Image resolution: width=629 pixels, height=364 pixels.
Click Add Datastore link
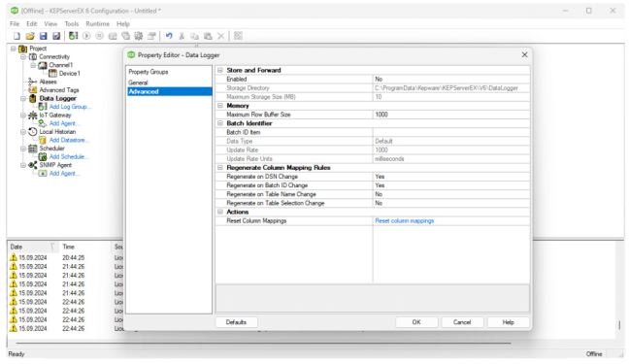coord(69,140)
